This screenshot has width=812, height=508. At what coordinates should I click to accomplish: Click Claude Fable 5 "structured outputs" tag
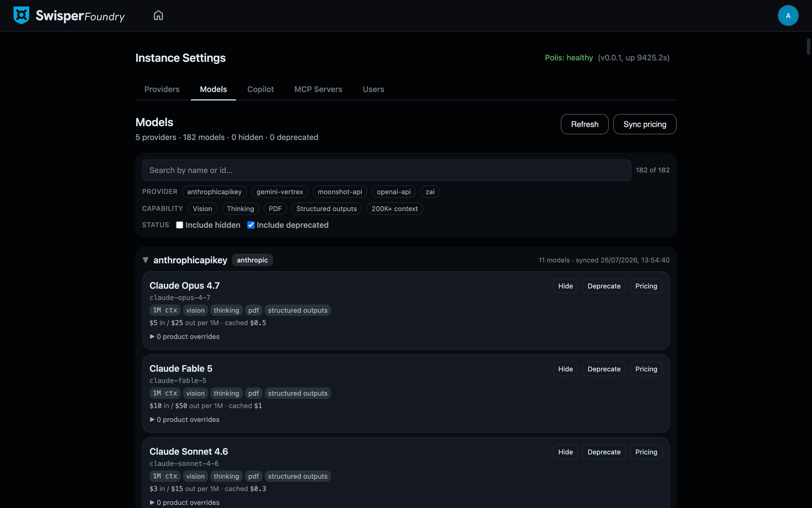[298, 393]
